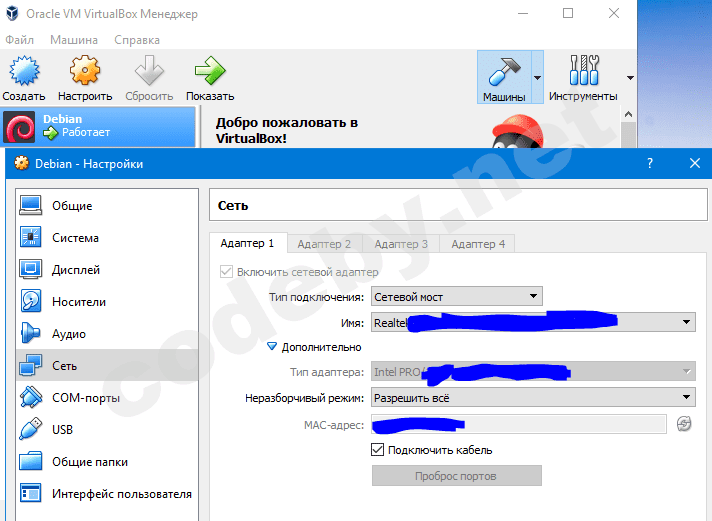Expand the Неразборчивый режим dropdown
Viewport: 712px width, 521px height.
pos(532,398)
